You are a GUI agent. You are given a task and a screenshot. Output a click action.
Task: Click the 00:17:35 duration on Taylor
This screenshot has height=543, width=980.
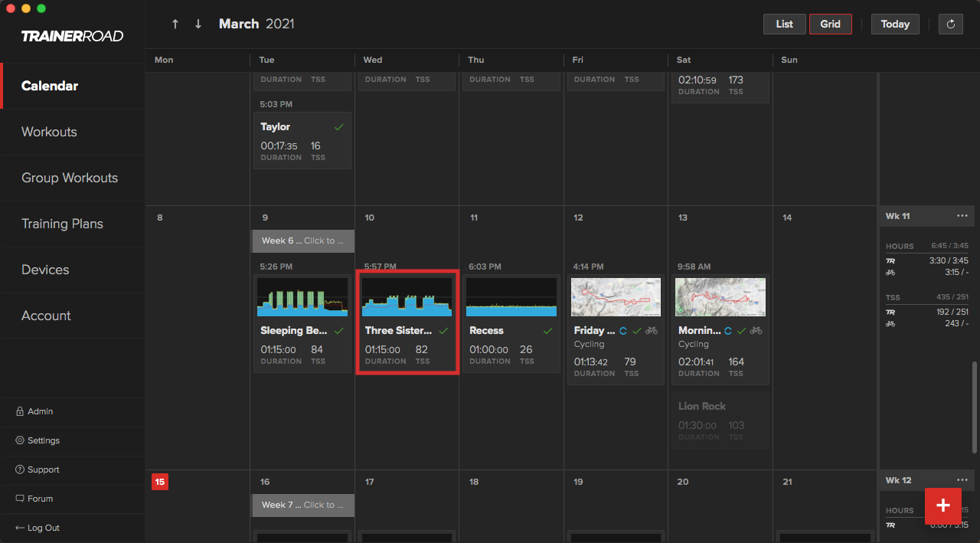pos(279,146)
